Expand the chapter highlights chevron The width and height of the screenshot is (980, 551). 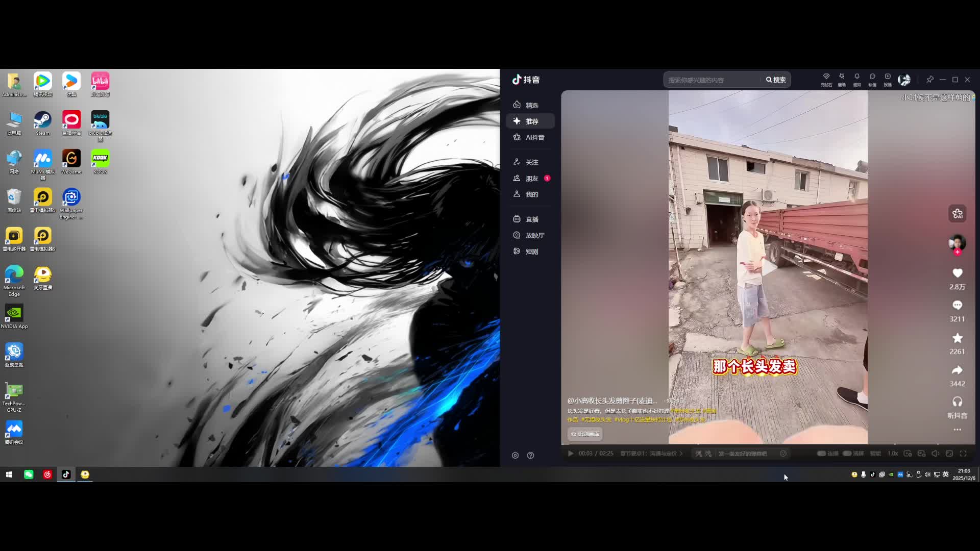[681, 454]
